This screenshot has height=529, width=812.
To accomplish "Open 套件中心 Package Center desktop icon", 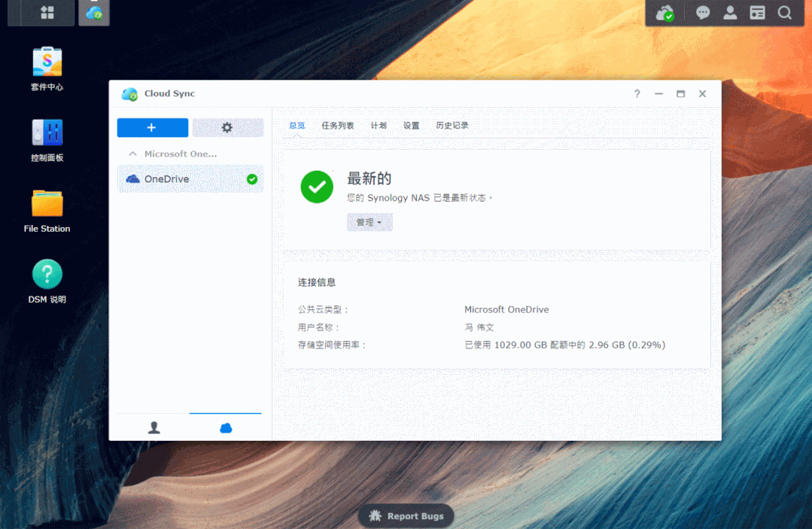I will click(x=47, y=62).
